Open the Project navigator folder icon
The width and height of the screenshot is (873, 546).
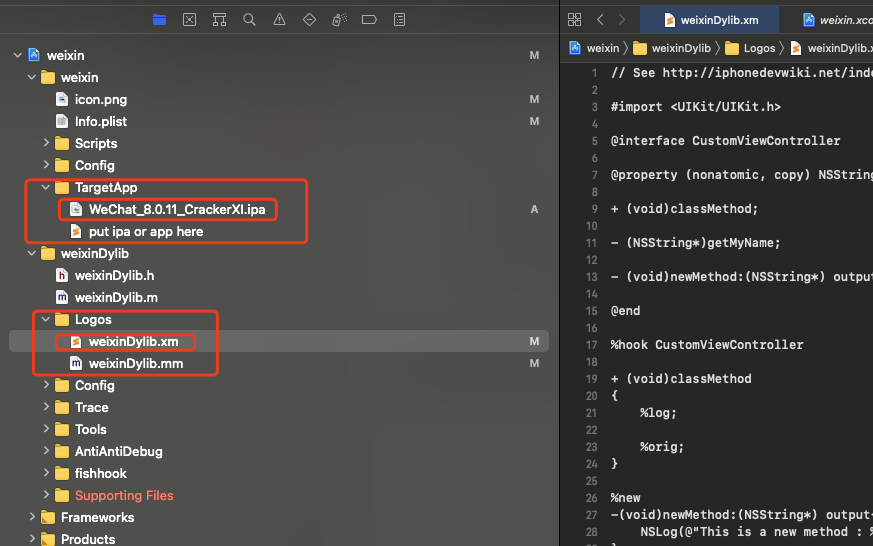[159, 19]
